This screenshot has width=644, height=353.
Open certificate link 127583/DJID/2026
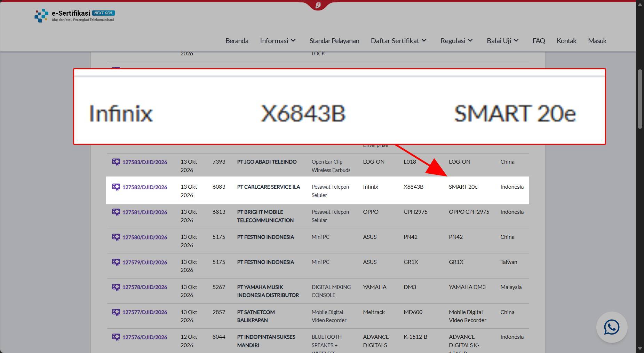click(145, 162)
